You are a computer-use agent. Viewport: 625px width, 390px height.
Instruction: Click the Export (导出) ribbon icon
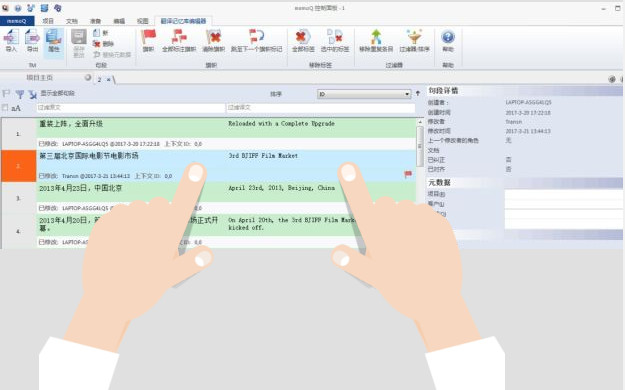(32, 41)
